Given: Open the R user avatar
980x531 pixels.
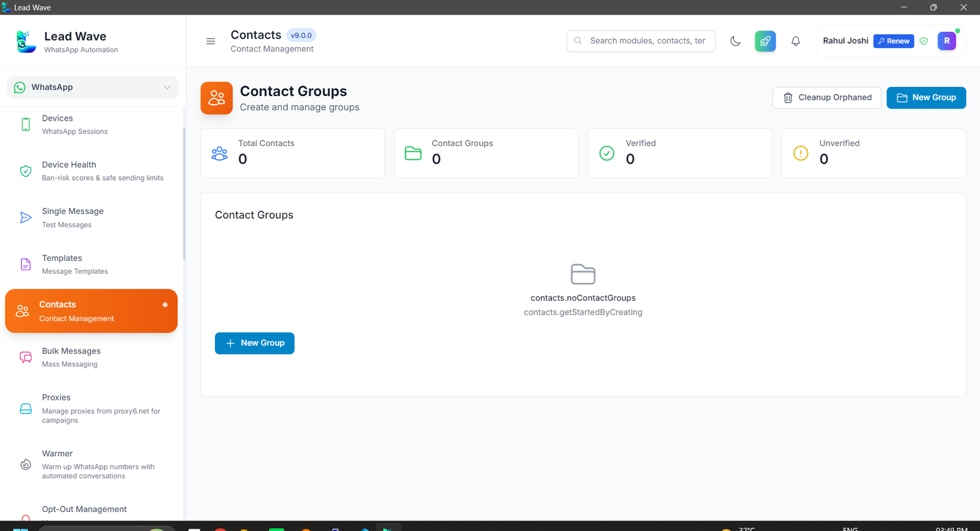Looking at the screenshot, I should [x=947, y=41].
